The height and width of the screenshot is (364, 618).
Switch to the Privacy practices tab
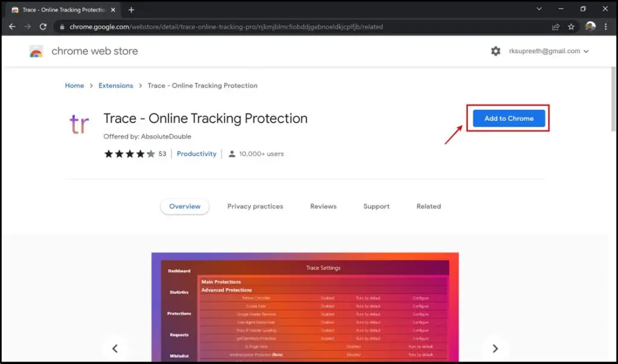click(x=255, y=206)
